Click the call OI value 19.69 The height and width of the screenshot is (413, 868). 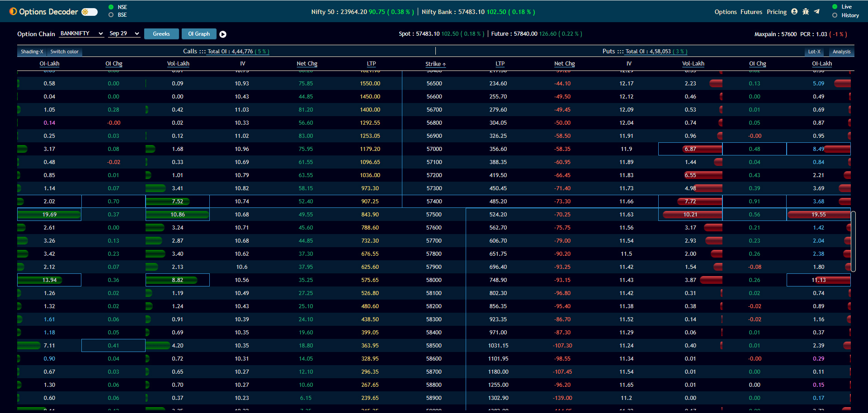click(49, 215)
